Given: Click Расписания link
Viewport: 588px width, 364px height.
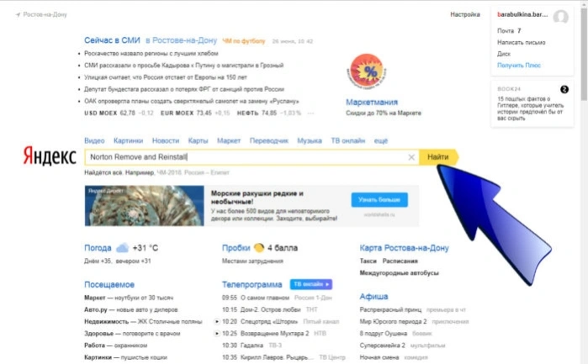Looking at the screenshot, I should pos(400,261).
